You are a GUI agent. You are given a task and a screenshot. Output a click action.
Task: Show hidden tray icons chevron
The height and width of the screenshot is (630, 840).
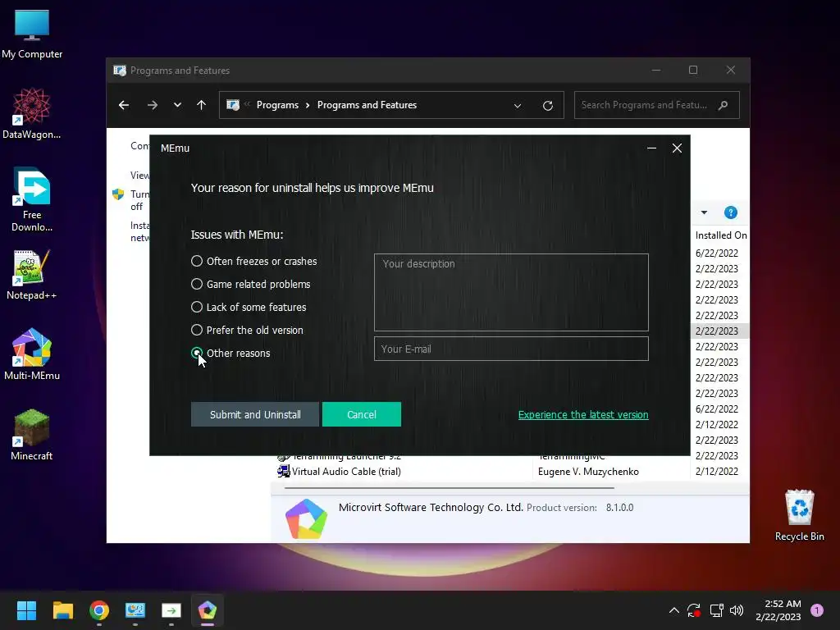(x=674, y=610)
